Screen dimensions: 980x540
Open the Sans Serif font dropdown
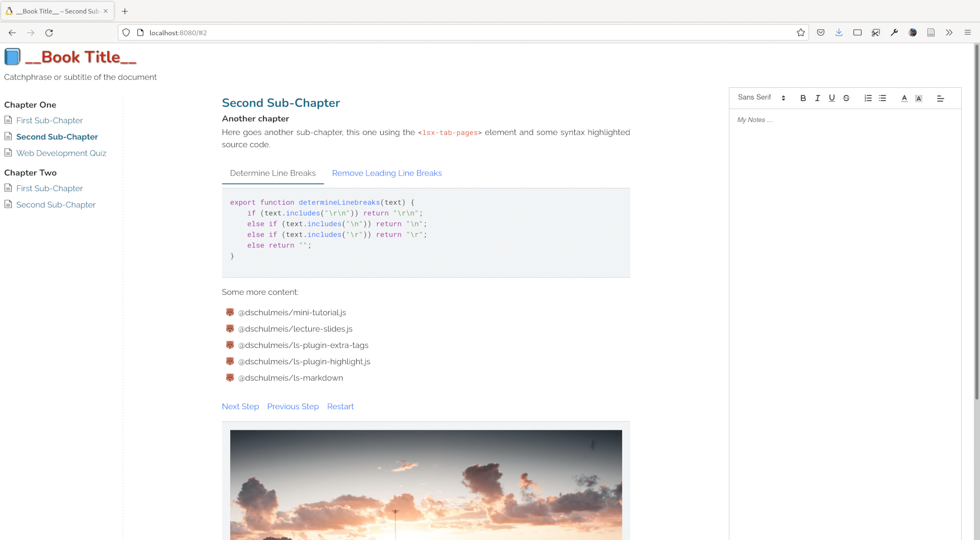click(x=761, y=98)
